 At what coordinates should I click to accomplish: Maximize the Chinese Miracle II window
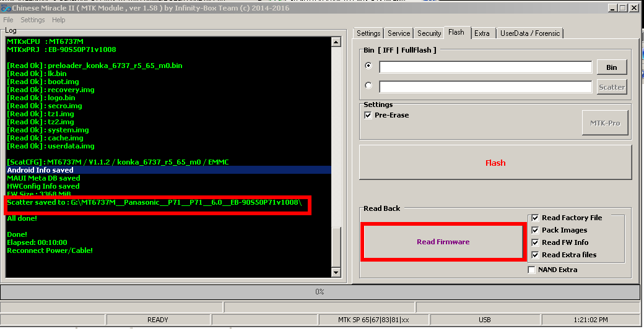click(623, 8)
